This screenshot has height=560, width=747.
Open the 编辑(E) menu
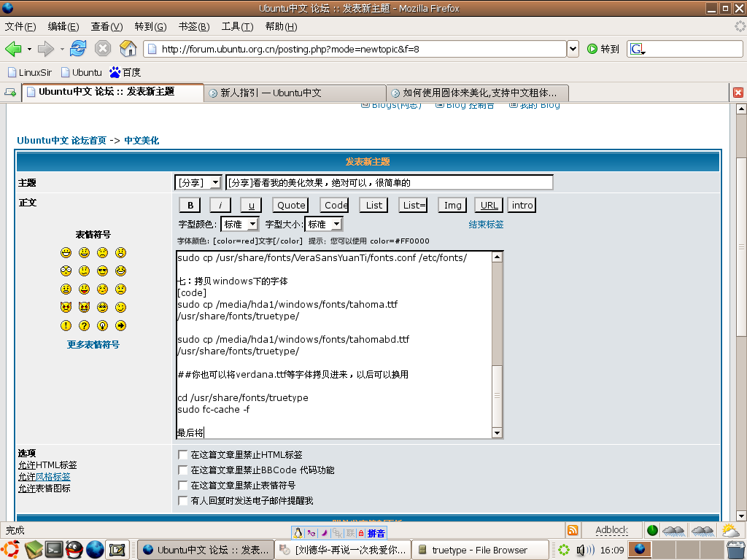(x=63, y=27)
